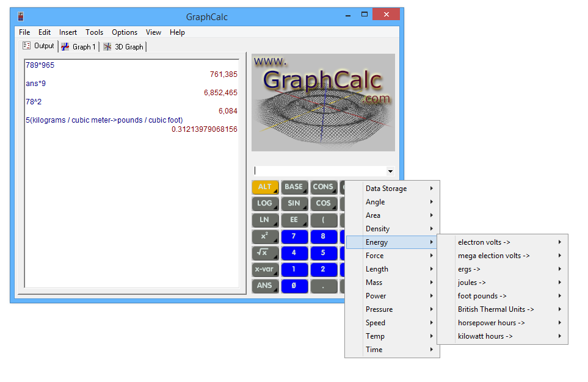
Task: Click the number 7 key
Action: click(294, 237)
